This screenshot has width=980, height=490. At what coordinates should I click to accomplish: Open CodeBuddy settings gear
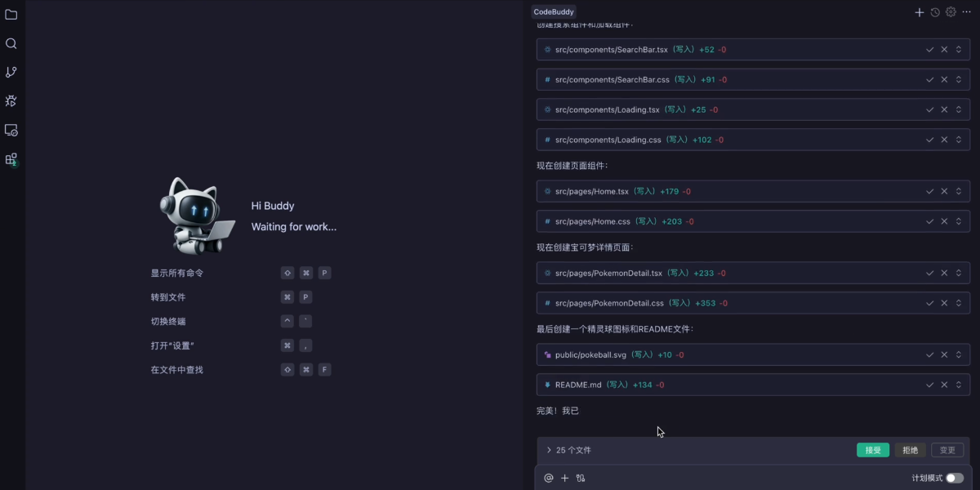(x=950, y=11)
